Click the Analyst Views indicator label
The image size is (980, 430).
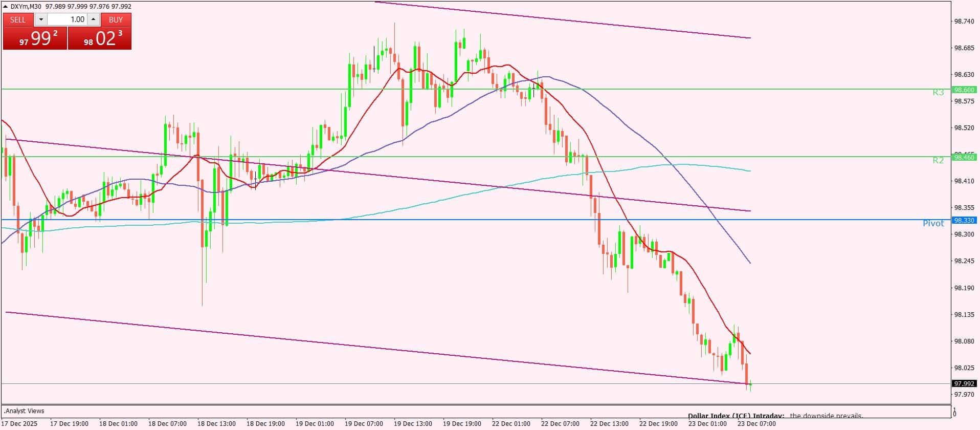25,411
